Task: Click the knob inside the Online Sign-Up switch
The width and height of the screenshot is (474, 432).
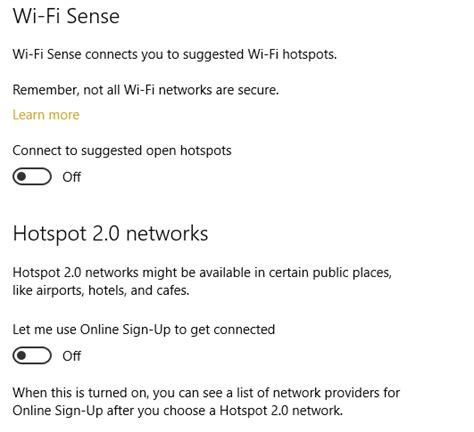Action: point(22,356)
